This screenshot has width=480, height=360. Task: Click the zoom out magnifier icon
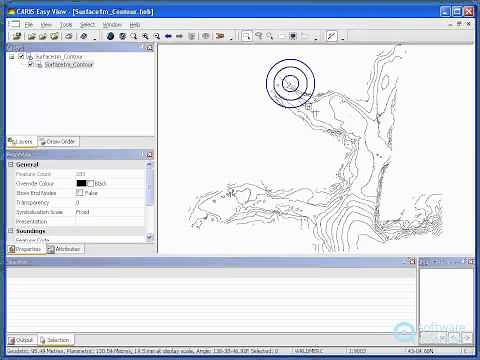point(157,36)
